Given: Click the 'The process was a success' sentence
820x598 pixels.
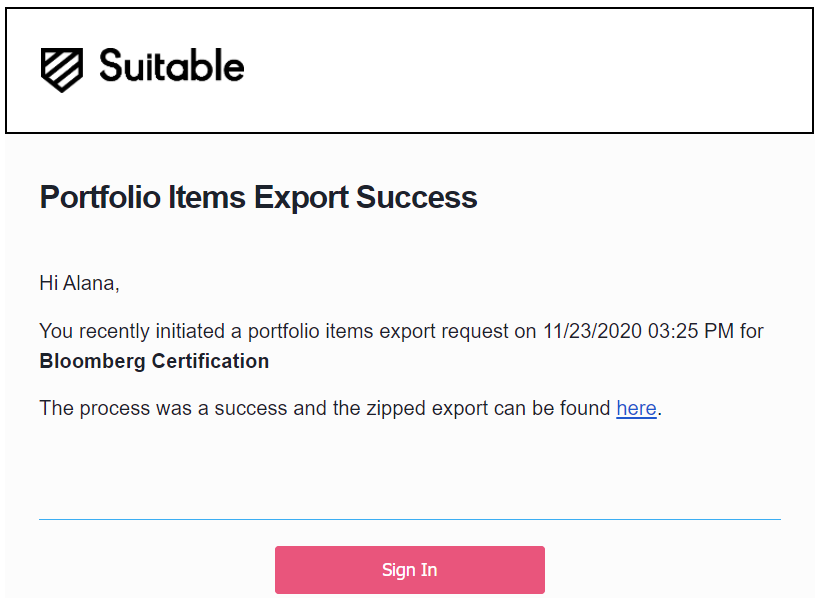Looking at the screenshot, I should 163,408.
